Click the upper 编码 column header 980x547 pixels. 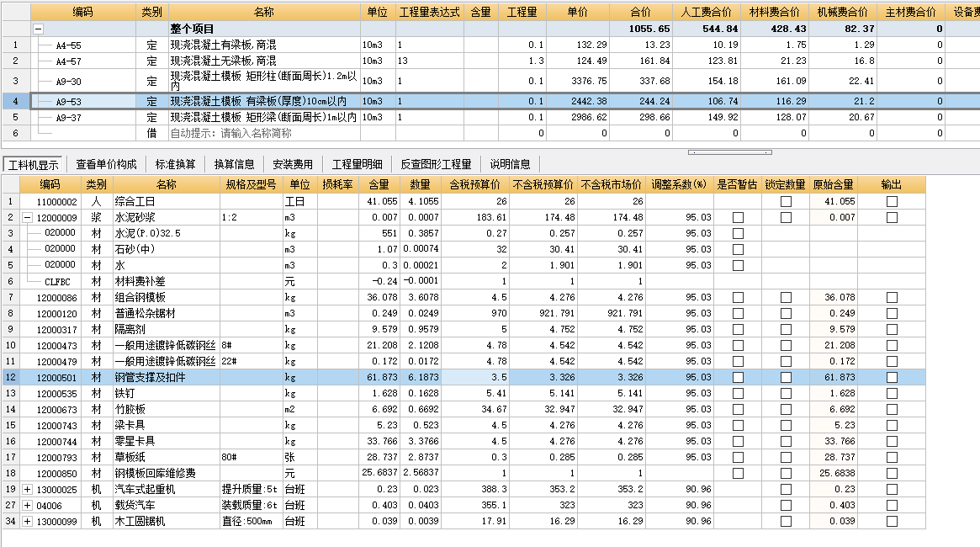[x=82, y=12]
